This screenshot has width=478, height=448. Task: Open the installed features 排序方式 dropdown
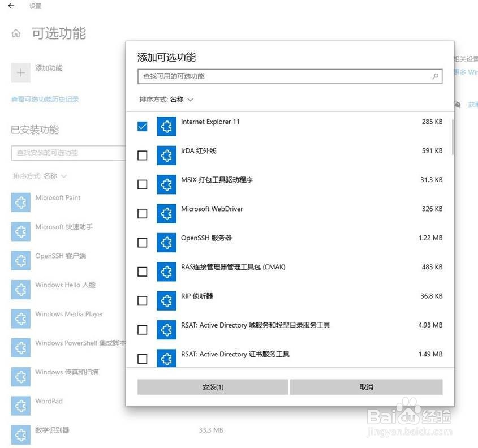[x=40, y=176]
